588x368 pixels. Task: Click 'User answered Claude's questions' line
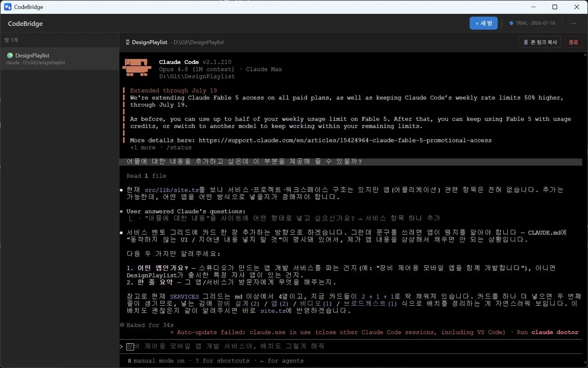pyautogui.click(x=186, y=212)
